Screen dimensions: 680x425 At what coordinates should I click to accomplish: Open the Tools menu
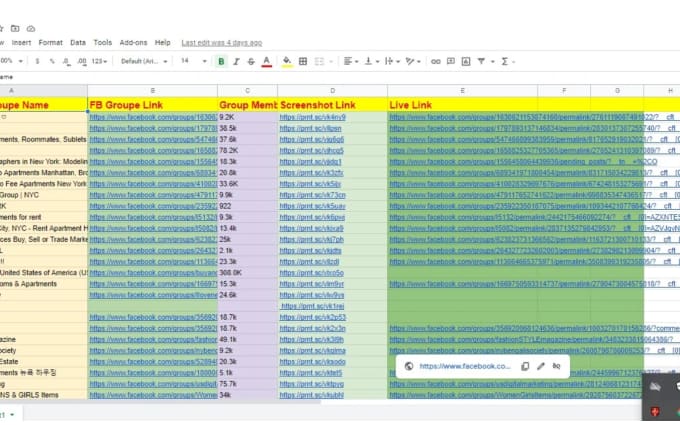click(x=102, y=42)
